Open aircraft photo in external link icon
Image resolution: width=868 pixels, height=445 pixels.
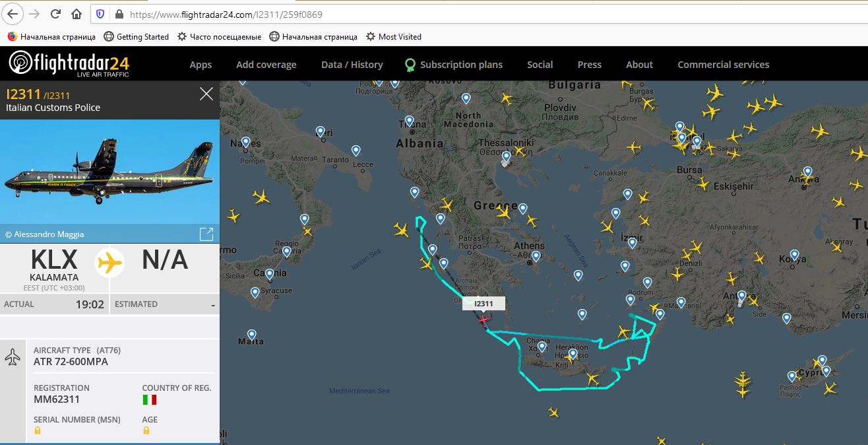click(x=206, y=234)
